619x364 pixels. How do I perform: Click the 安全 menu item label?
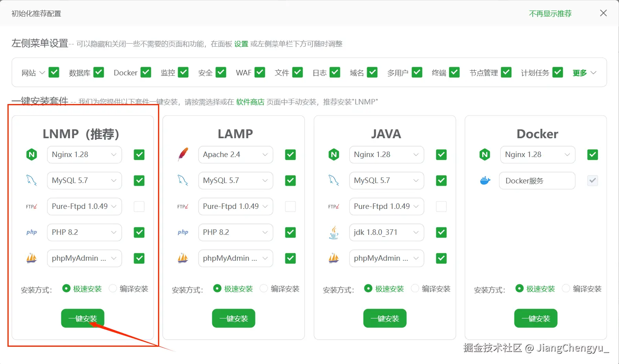coord(205,73)
